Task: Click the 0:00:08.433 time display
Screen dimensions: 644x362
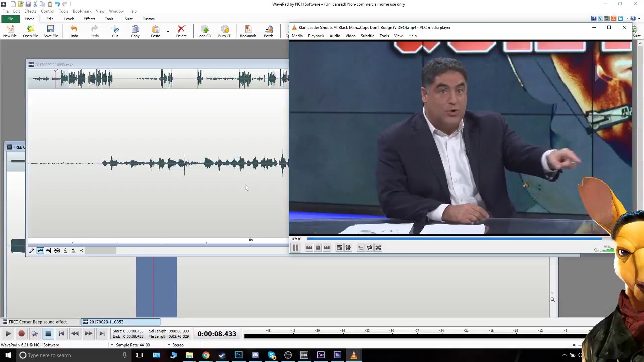Action: click(x=217, y=334)
